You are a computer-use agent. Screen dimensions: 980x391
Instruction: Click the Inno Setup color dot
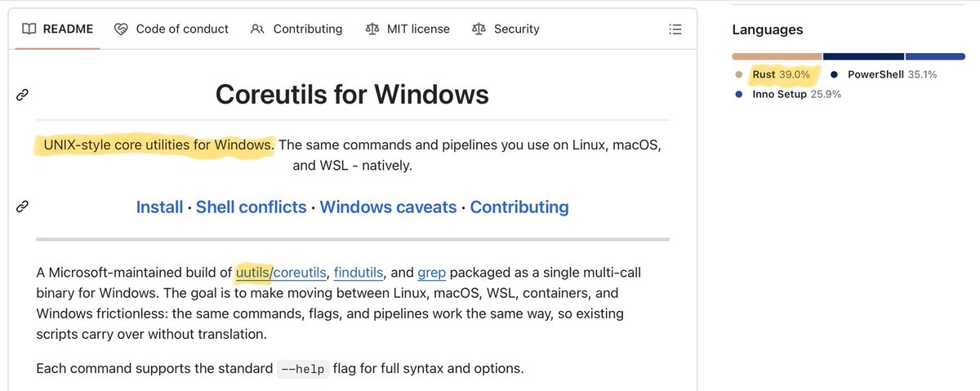pyautogui.click(x=739, y=94)
